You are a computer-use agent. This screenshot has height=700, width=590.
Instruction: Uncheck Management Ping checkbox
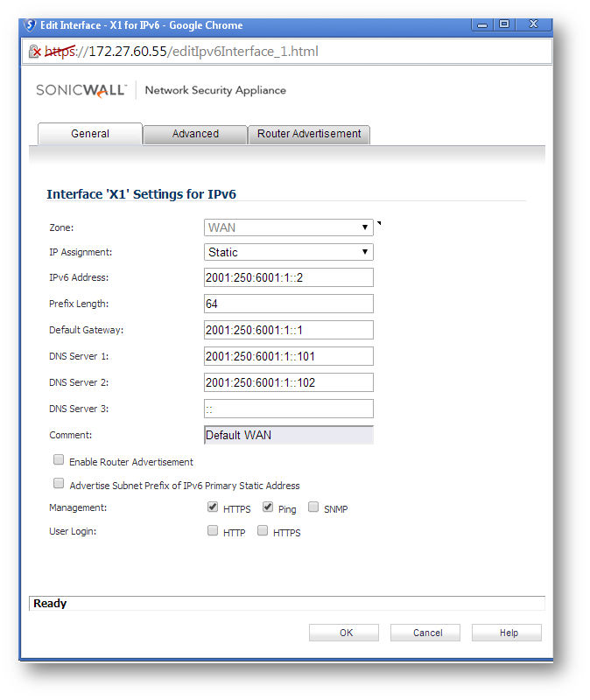(x=268, y=507)
